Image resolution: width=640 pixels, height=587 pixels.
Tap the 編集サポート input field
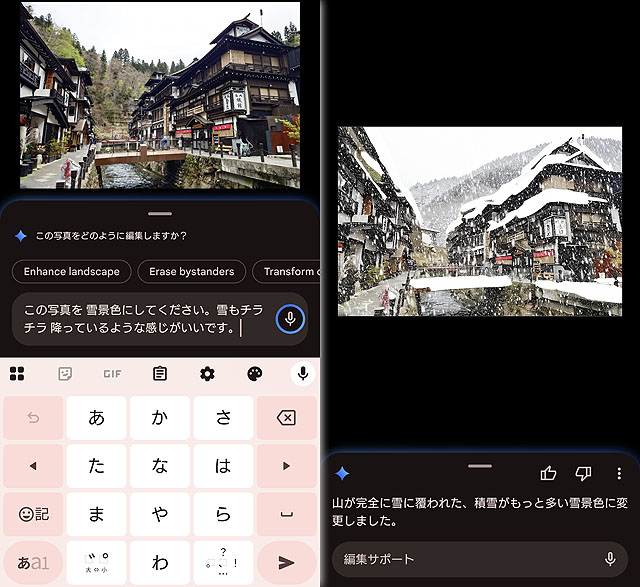click(465, 559)
